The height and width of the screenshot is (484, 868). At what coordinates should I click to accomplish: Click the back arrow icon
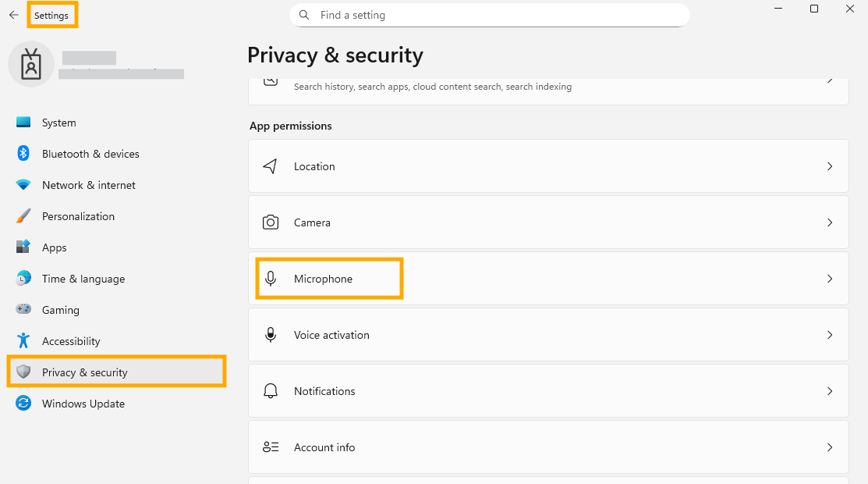14,15
